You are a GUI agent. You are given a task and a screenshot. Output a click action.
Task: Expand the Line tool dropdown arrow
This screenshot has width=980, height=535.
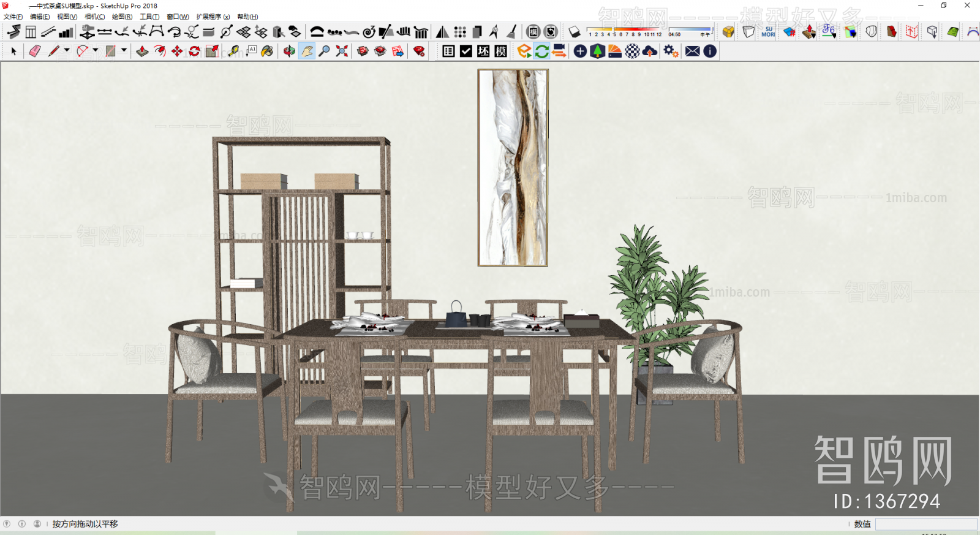pyautogui.click(x=67, y=50)
